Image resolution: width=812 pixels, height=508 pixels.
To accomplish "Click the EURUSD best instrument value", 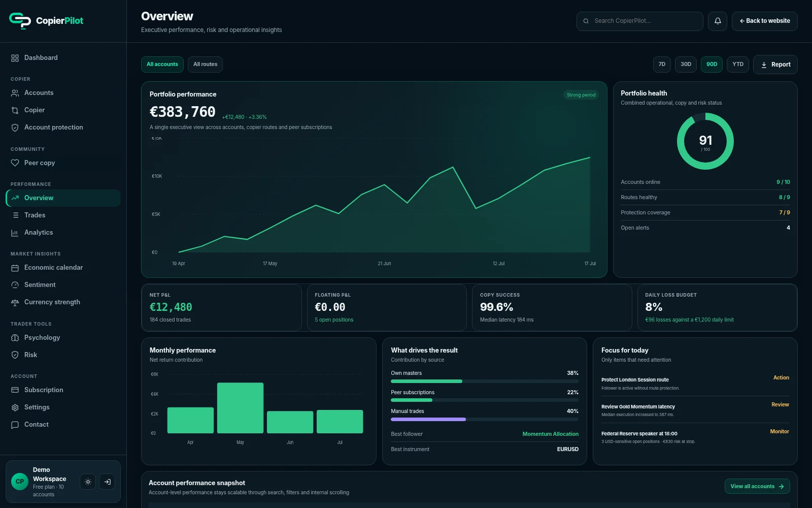I will tap(567, 450).
